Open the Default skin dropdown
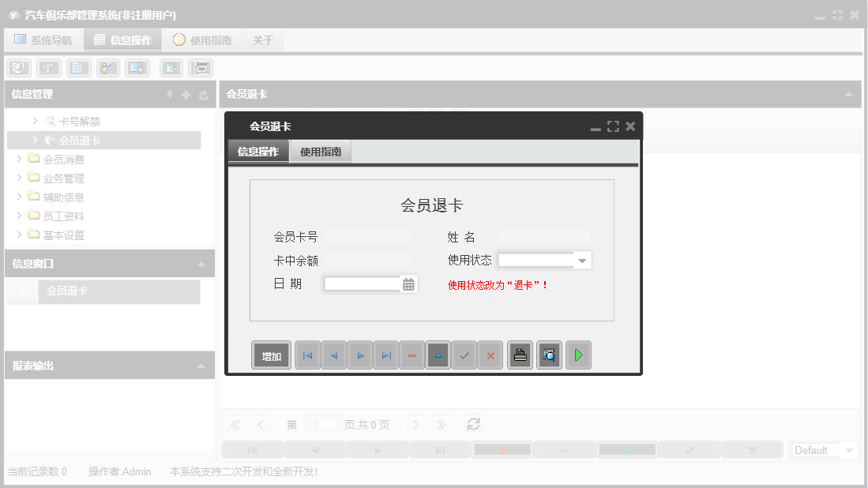 point(824,449)
